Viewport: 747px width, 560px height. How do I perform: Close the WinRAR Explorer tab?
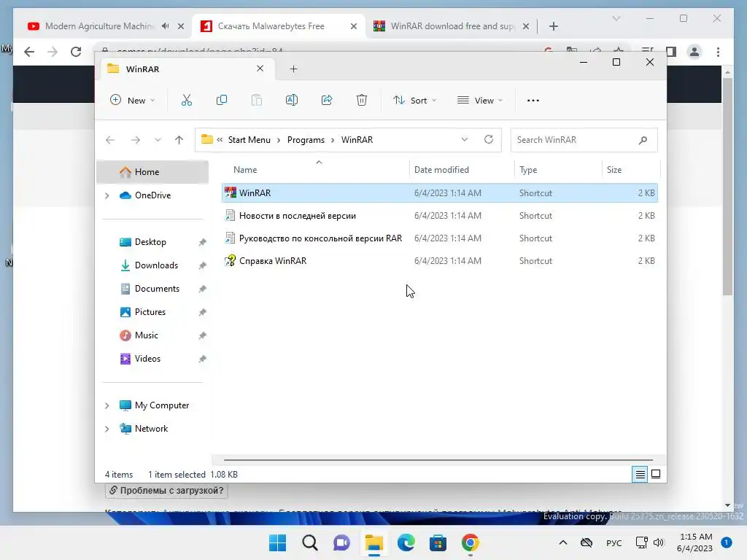pos(260,69)
